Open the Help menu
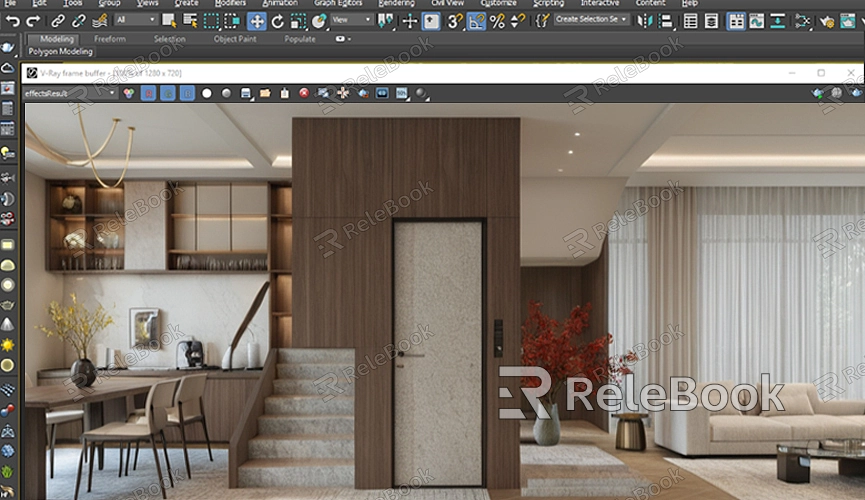Image resolution: width=865 pixels, height=500 pixels. click(x=690, y=3)
